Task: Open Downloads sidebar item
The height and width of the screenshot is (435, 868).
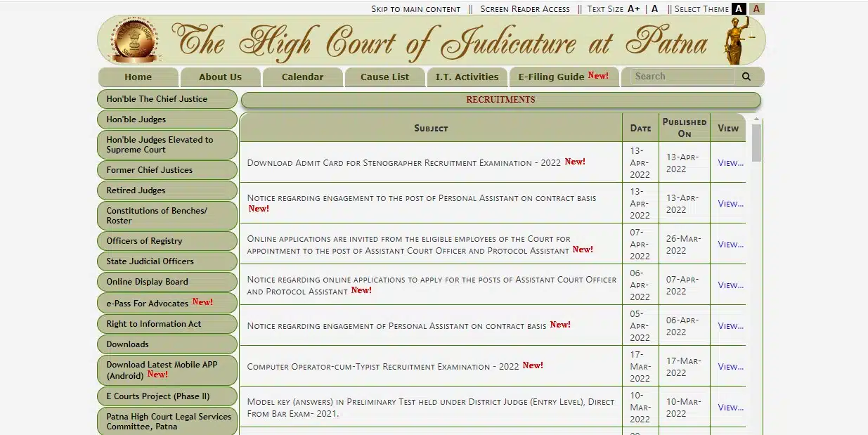Action: (x=167, y=344)
